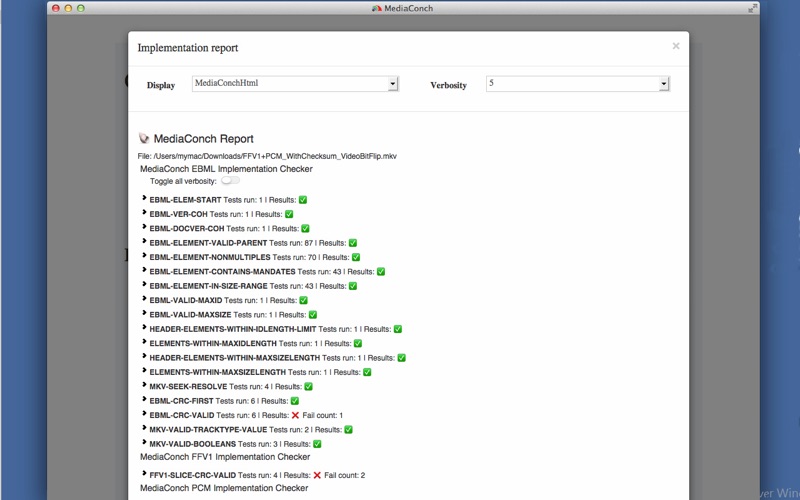
Task: Click green check for MKV-VALID-BOOLEANS
Action: click(x=317, y=444)
